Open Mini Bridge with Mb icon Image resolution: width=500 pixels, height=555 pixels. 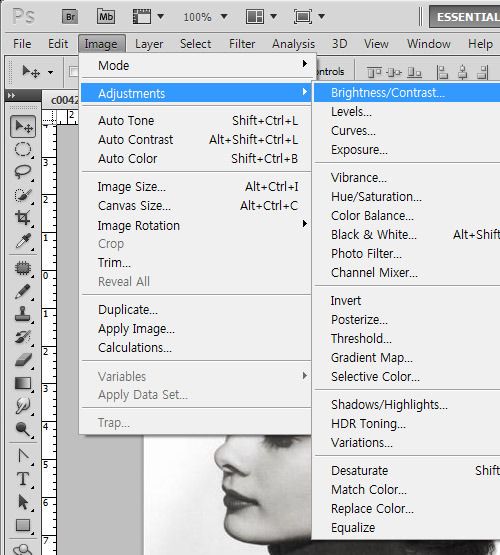pyautogui.click(x=106, y=17)
